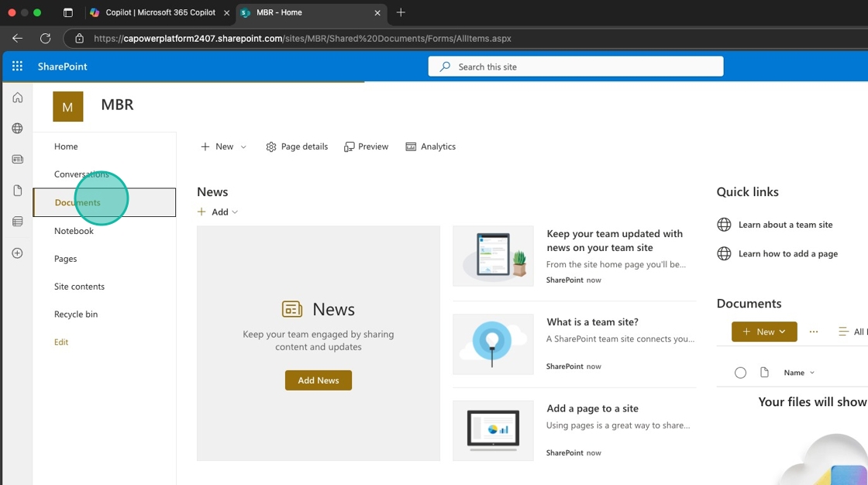Open My files icon in left rail
The width and height of the screenshot is (868, 485).
17,191
